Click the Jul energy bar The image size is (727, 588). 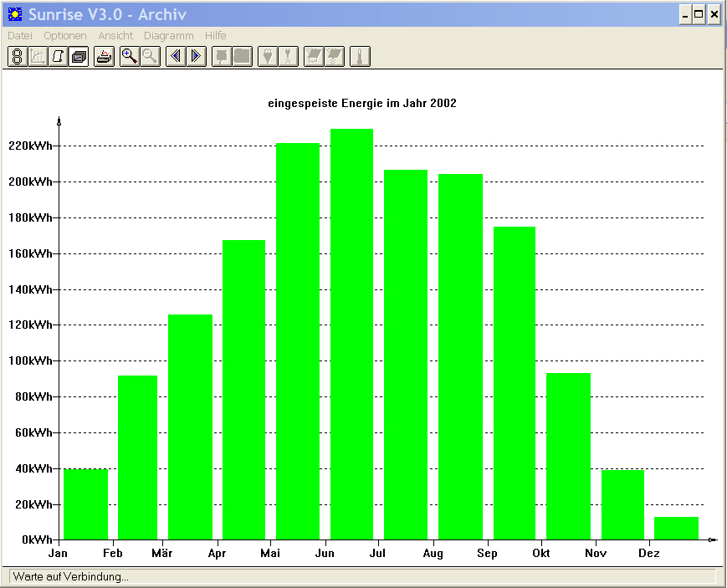(x=406, y=355)
